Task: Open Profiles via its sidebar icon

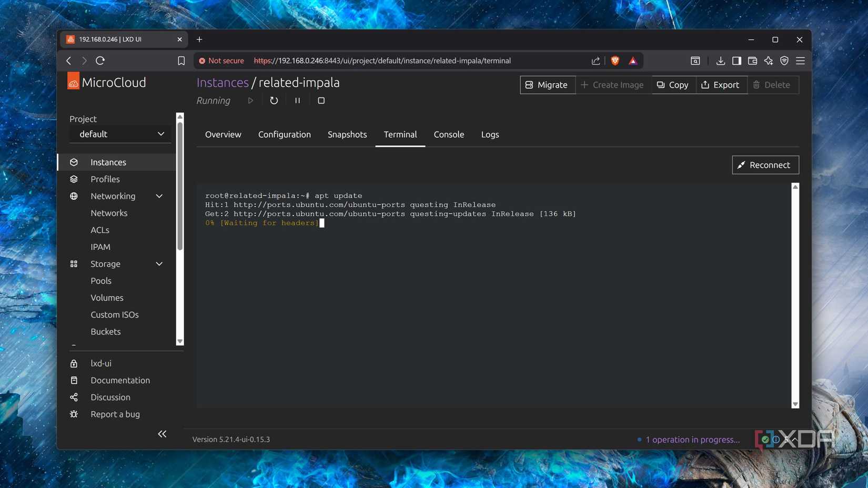Action: [x=74, y=179]
